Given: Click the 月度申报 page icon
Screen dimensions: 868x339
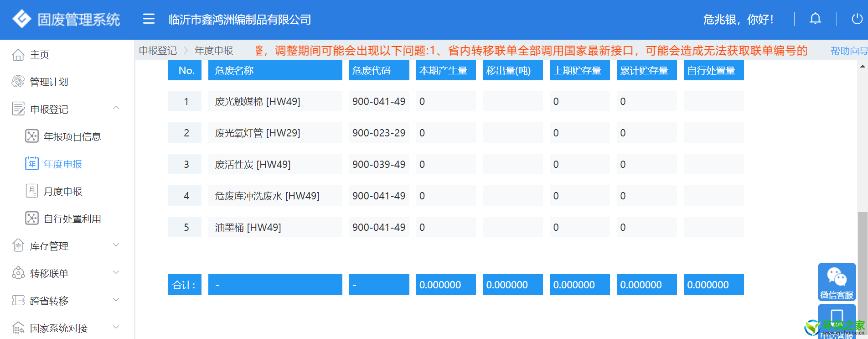Looking at the screenshot, I should 32,191.
